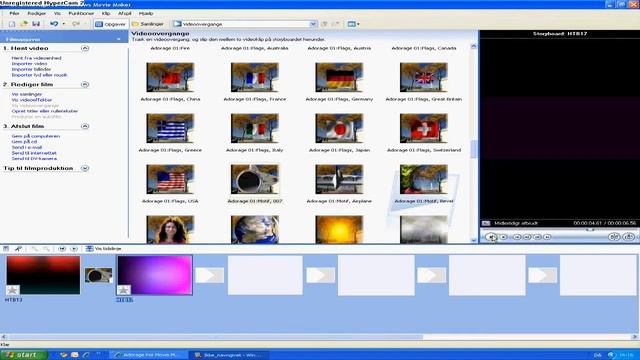Open the Vis menu
This screenshot has height=360, width=640.
pyautogui.click(x=57, y=13)
